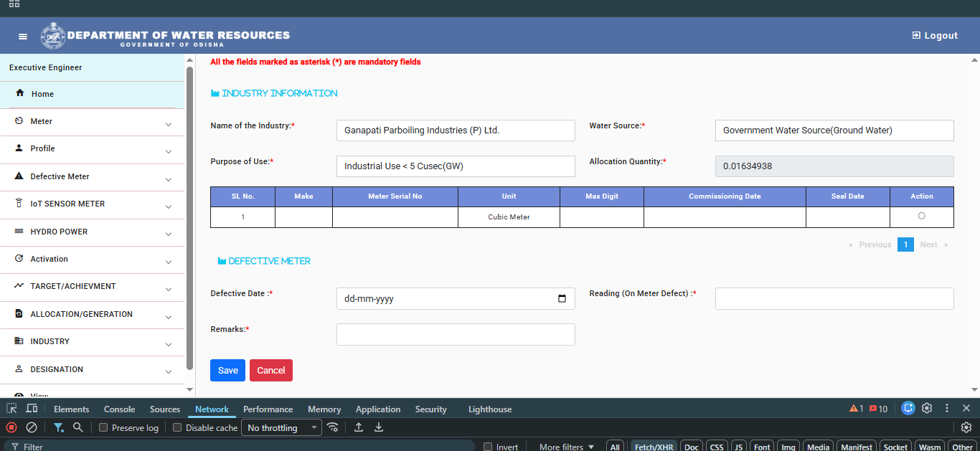Open the hamburger menu icon

click(23, 36)
